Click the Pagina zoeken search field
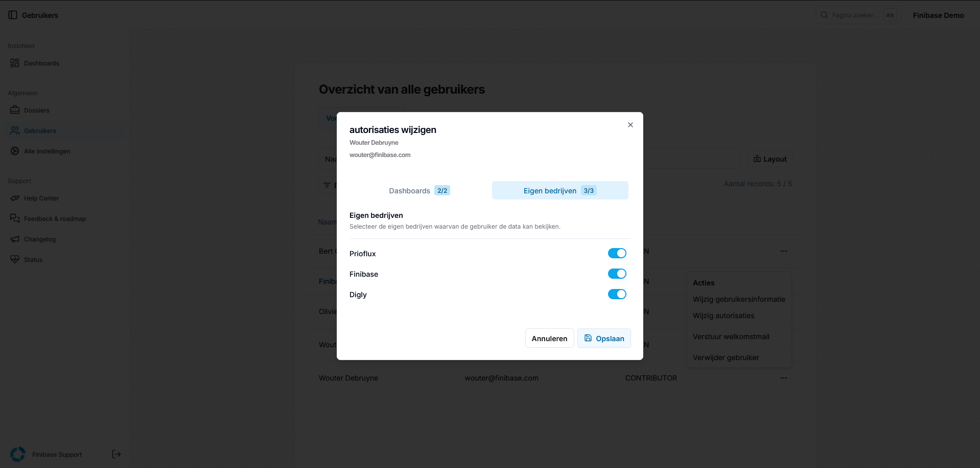Screen dimensions: 980x468 [x=857, y=15]
